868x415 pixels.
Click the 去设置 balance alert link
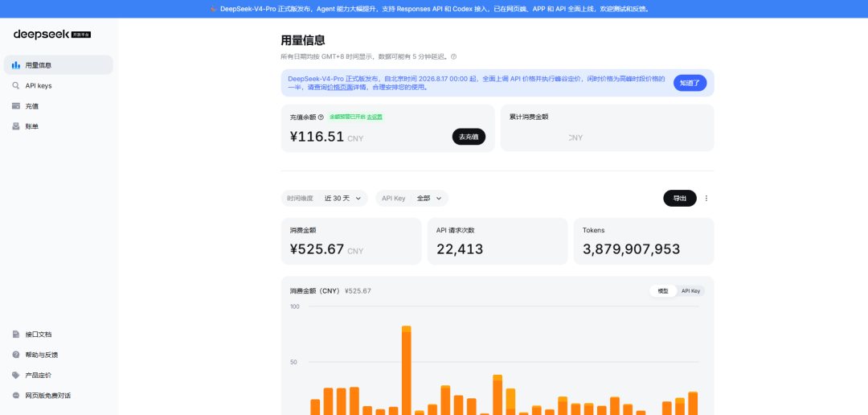point(375,117)
